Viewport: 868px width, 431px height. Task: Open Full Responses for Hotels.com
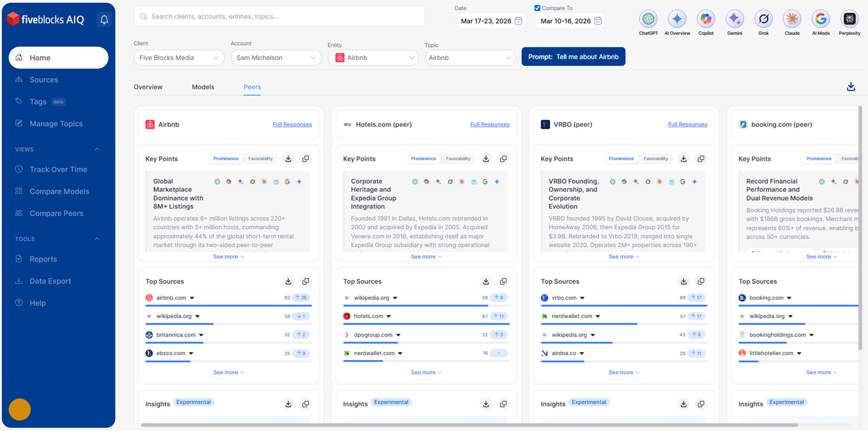coord(490,124)
